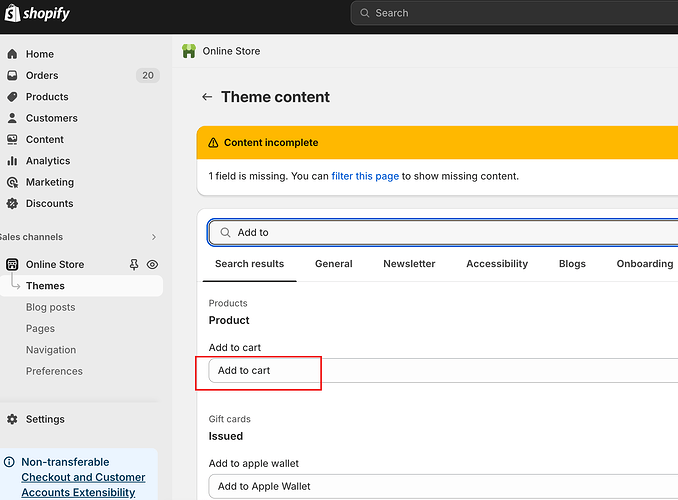Expand Sales channels chevron
This screenshot has height=500, width=678.
click(x=154, y=237)
